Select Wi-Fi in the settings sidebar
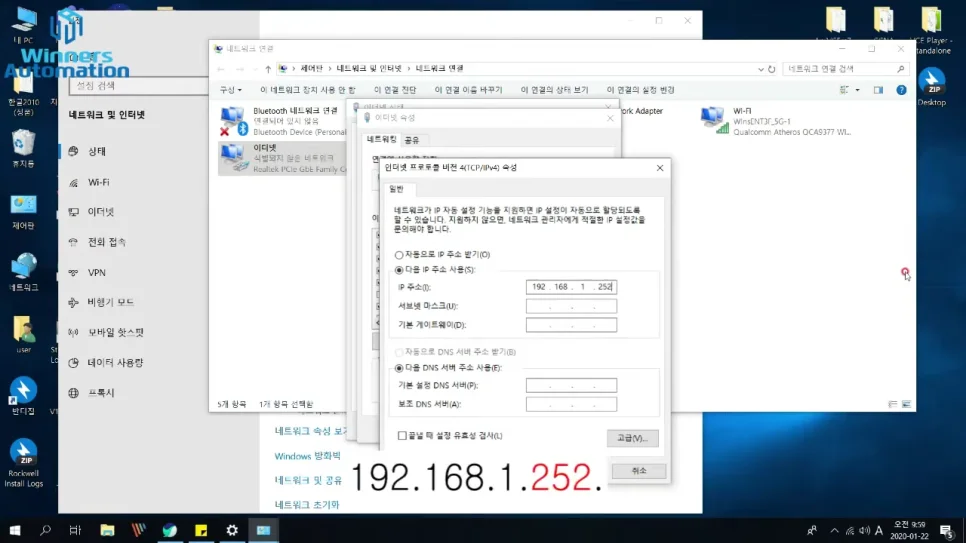The height and width of the screenshot is (543, 966). (98, 182)
